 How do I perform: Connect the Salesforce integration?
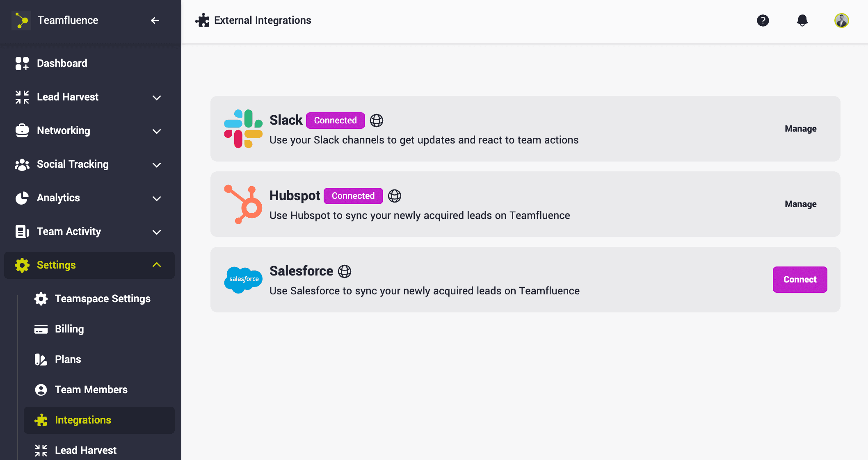coord(799,280)
